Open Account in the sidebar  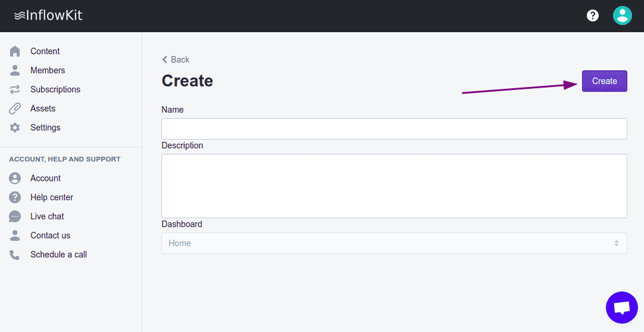45,178
